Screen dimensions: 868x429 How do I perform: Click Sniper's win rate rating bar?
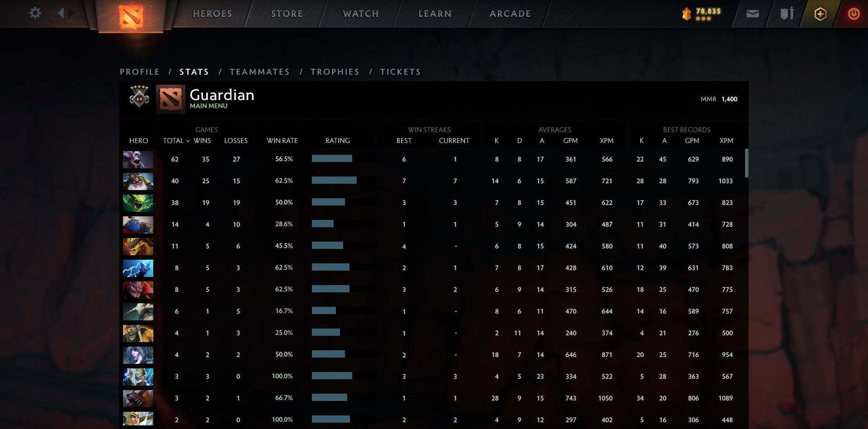coord(335,181)
